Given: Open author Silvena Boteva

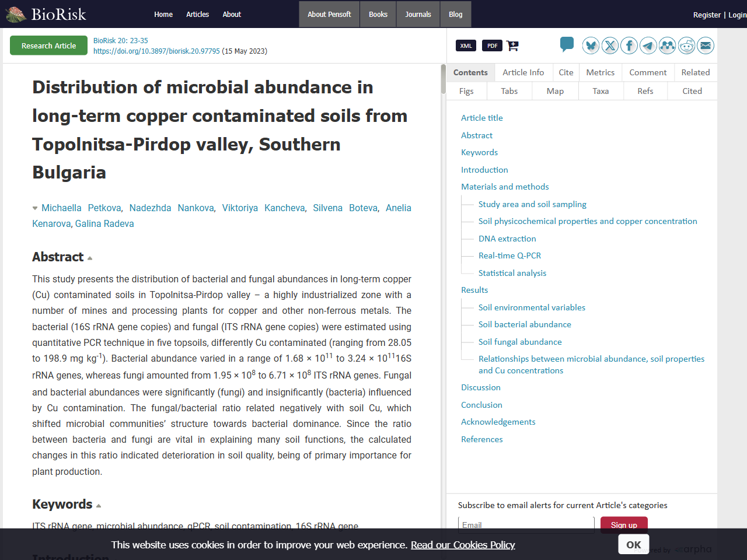Looking at the screenshot, I should point(345,208).
